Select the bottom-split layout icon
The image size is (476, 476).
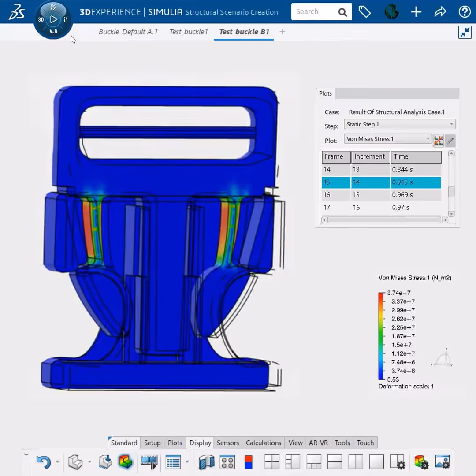click(x=314, y=462)
